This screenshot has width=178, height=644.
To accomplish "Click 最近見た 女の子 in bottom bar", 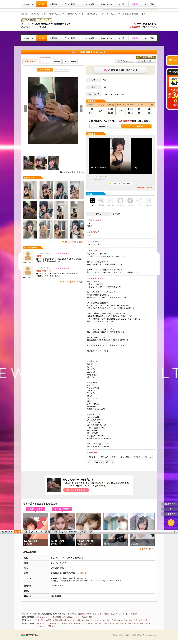I will pyautogui.click(x=17, y=532).
